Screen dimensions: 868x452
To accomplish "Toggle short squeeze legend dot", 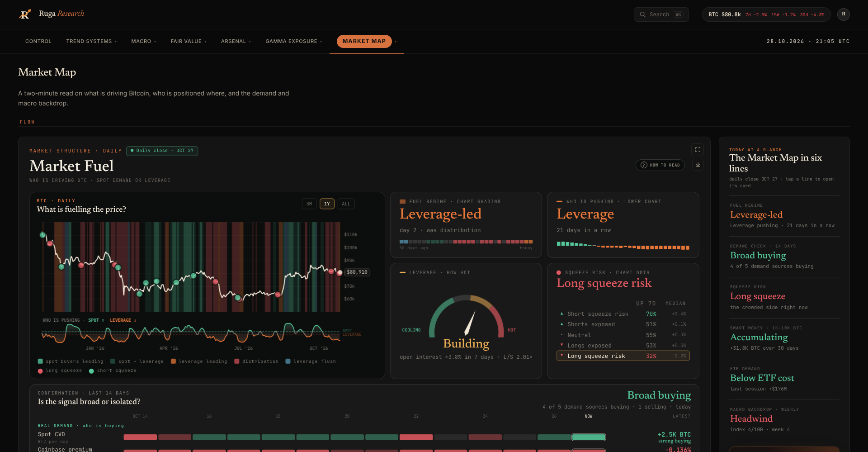I will click(113, 371).
